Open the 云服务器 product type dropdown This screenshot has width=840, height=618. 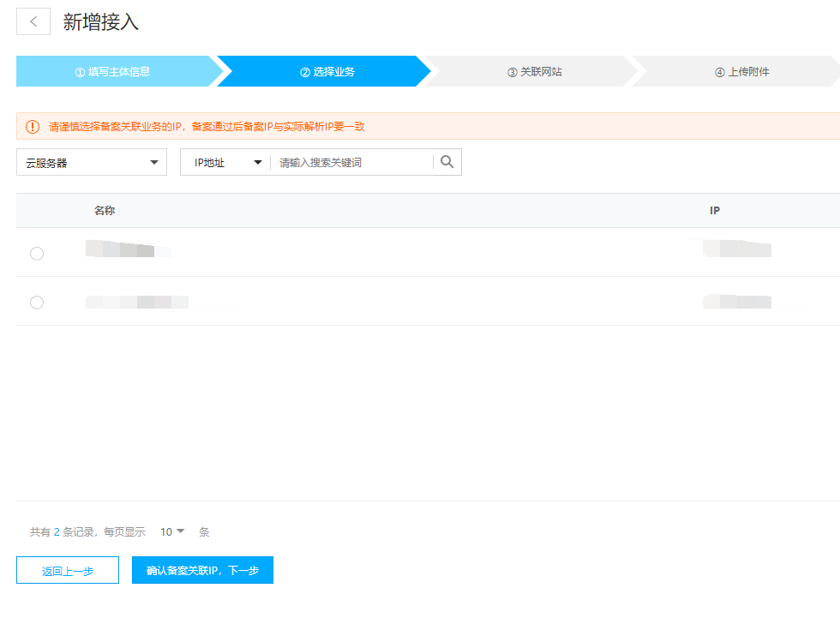pos(92,162)
